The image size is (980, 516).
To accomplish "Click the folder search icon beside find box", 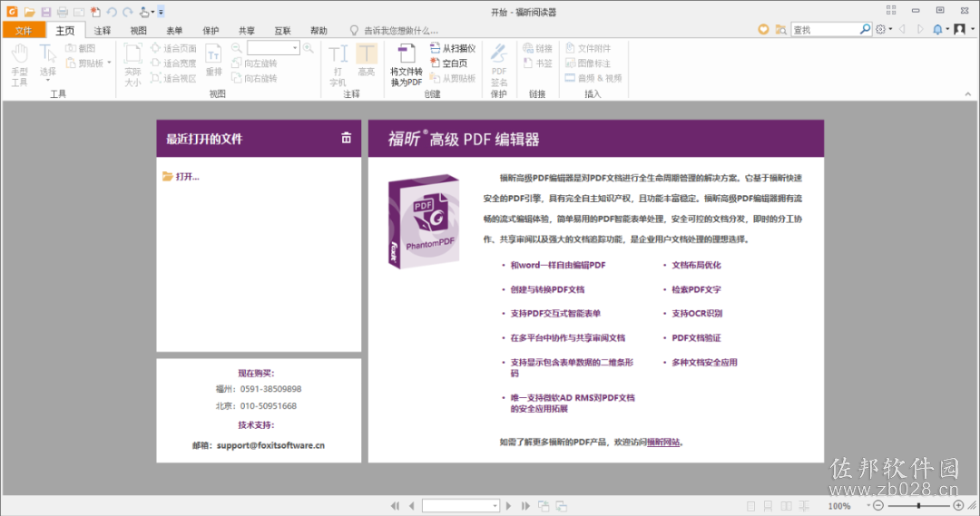I will pyautogui.click(x=780, y=29).
